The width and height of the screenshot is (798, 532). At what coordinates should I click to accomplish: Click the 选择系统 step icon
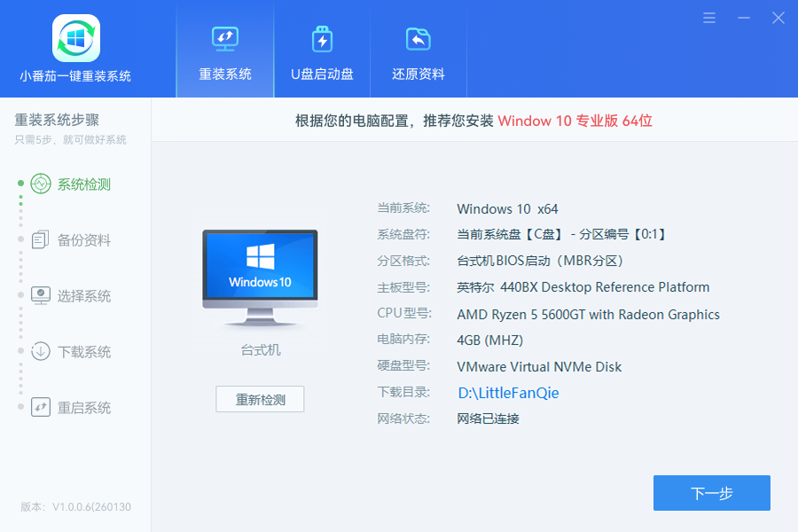click(41, 295)
